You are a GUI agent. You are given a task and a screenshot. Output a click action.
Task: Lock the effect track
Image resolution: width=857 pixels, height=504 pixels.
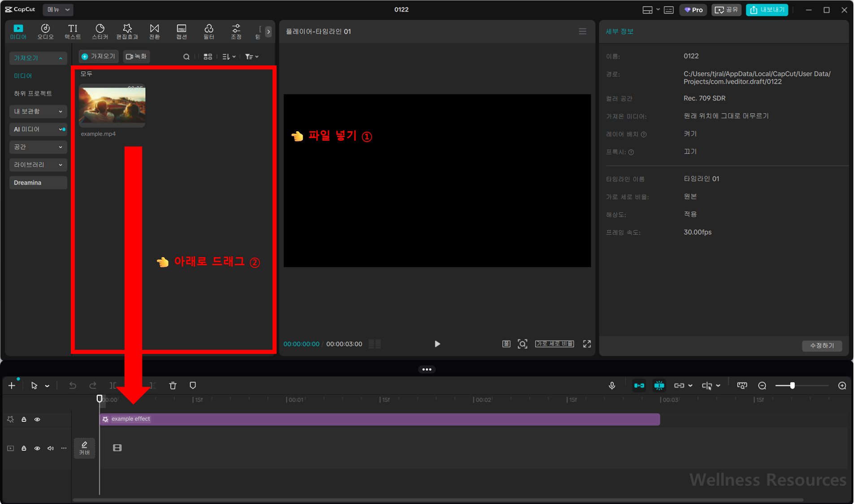(24, 419)
